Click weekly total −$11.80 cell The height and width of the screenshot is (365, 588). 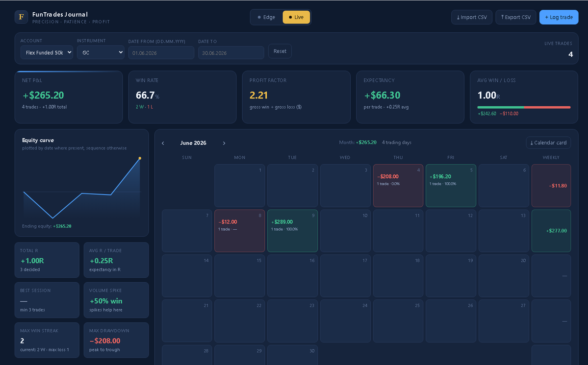551,186
